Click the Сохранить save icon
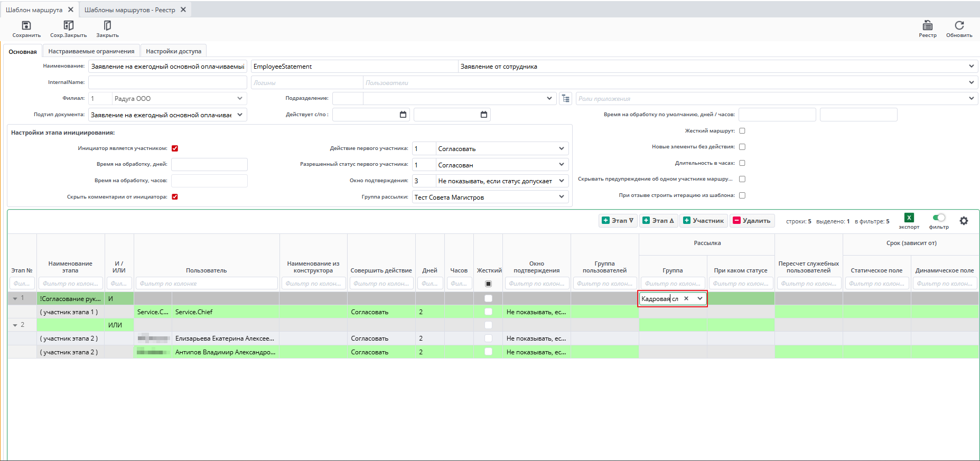This screenshot has height=461, width=980. point(26,26)
